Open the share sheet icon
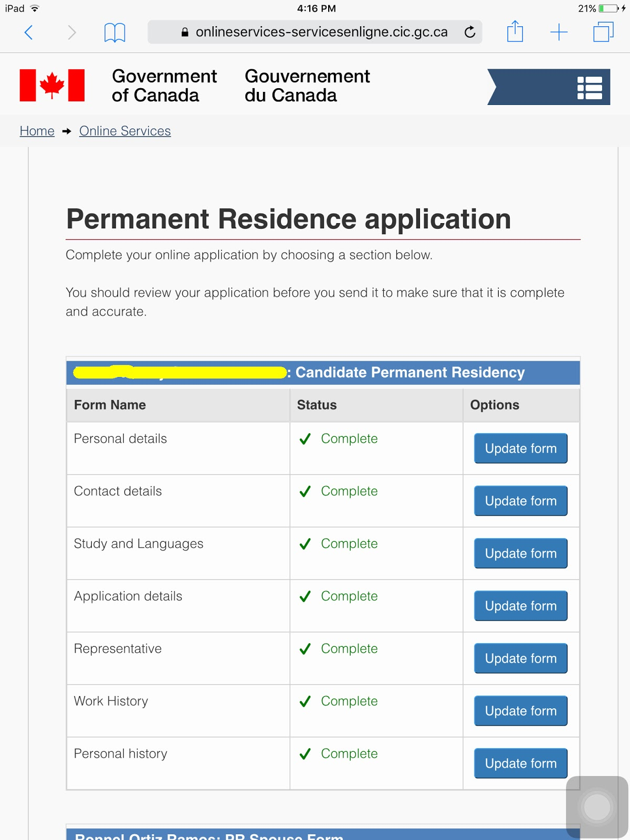The width and height of the screenshot is (630, 840). (515, 31)
